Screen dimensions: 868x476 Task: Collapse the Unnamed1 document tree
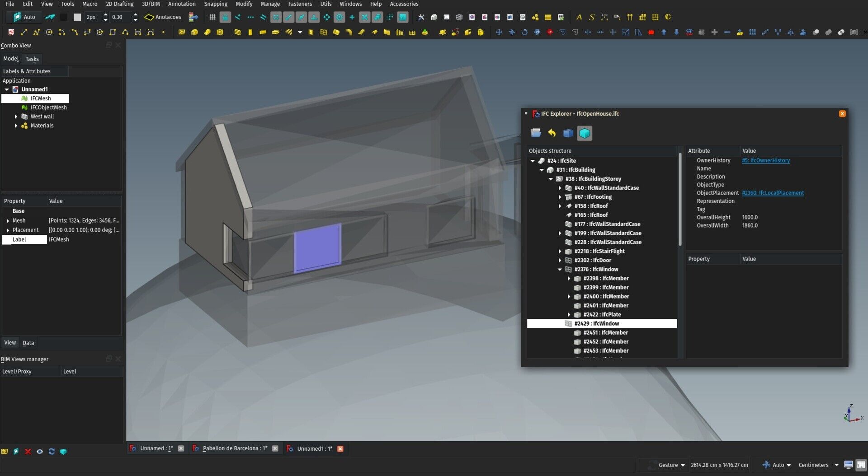tap(7, 89)
